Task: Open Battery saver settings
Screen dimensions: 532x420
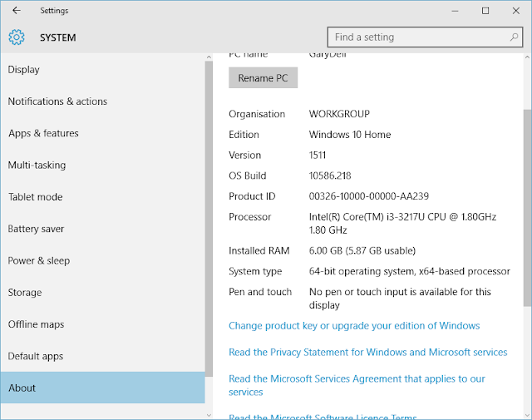Action: (x=36, y=229)
